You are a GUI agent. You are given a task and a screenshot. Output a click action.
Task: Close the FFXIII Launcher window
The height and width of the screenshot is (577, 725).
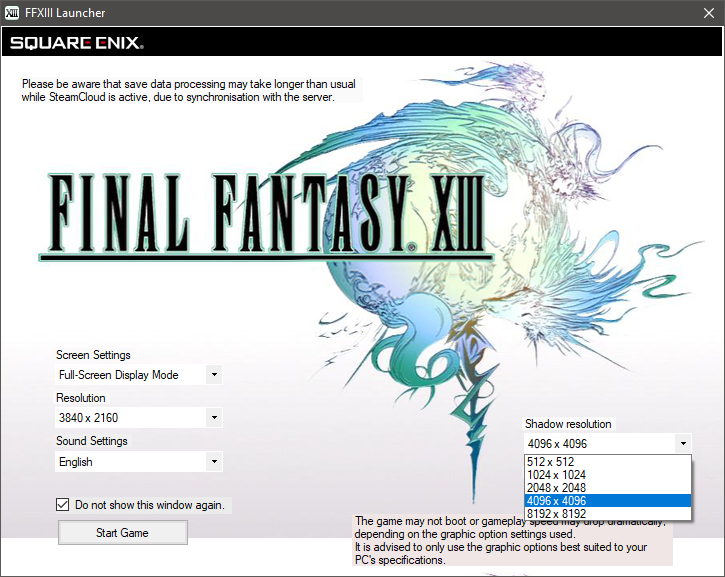[x=709, y=13]
